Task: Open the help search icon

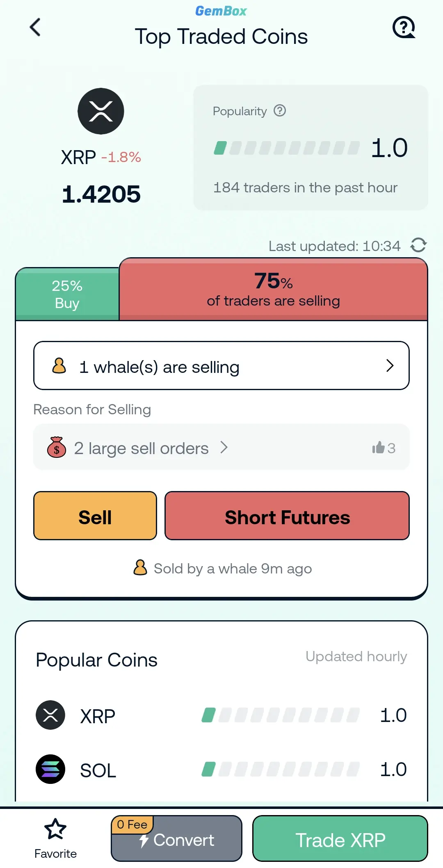Action: pyautogui.click(x=404, y=27)
